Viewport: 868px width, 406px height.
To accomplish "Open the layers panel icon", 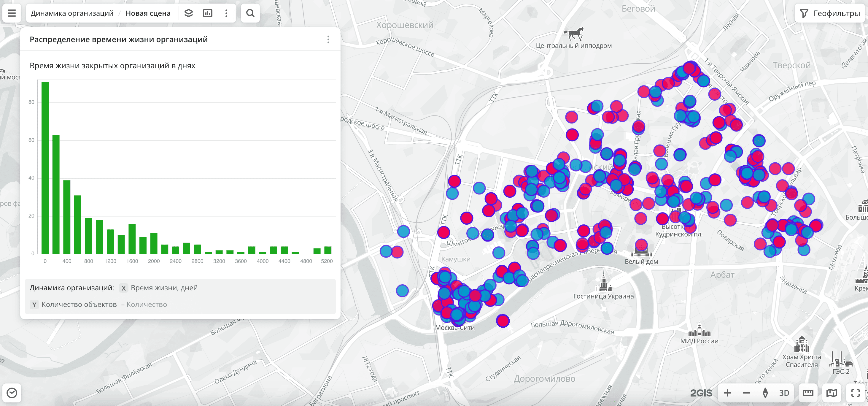I will [x=189, y=13].
